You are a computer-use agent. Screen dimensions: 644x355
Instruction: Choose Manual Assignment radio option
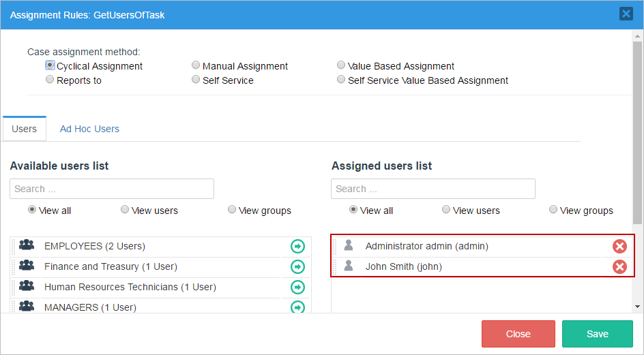tap(196, 65)
